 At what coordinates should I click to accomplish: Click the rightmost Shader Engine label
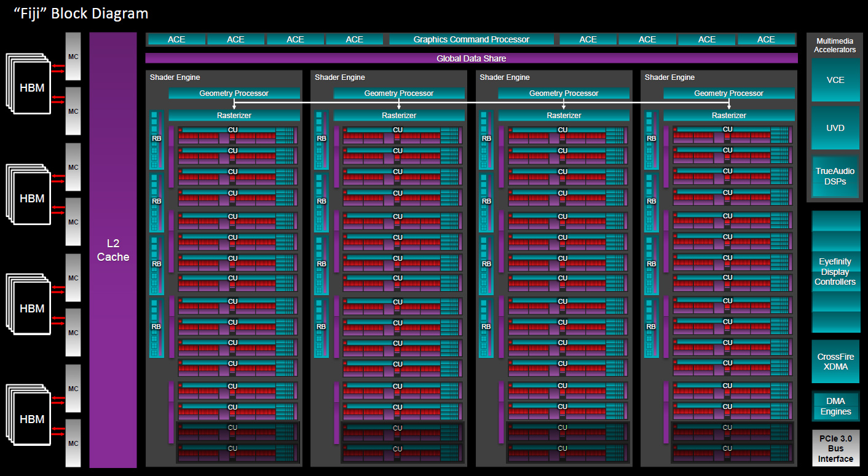tap(669, 77)
